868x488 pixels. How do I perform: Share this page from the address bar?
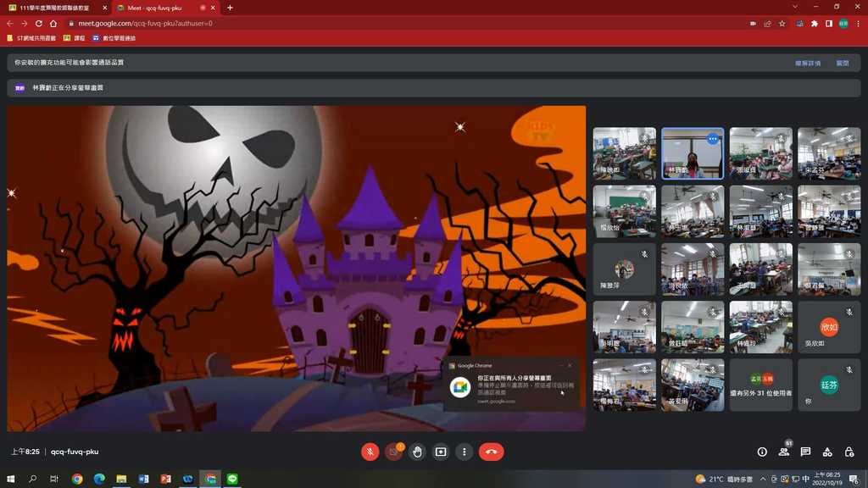[767, 24]
